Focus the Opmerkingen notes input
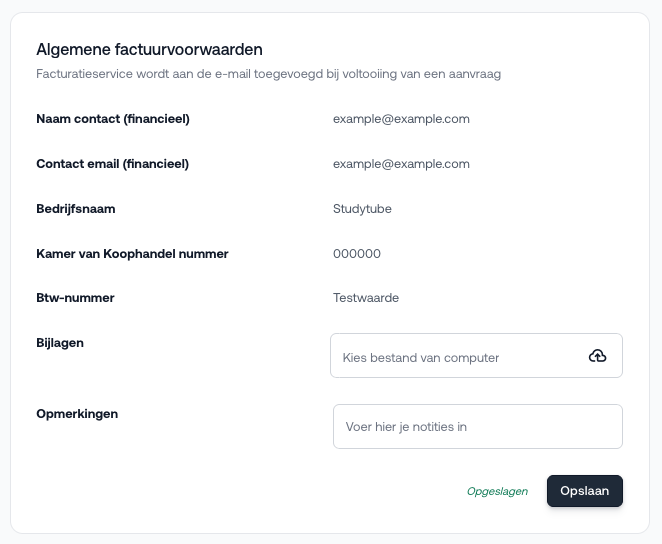The image size is (662, 544). [477, 427]
